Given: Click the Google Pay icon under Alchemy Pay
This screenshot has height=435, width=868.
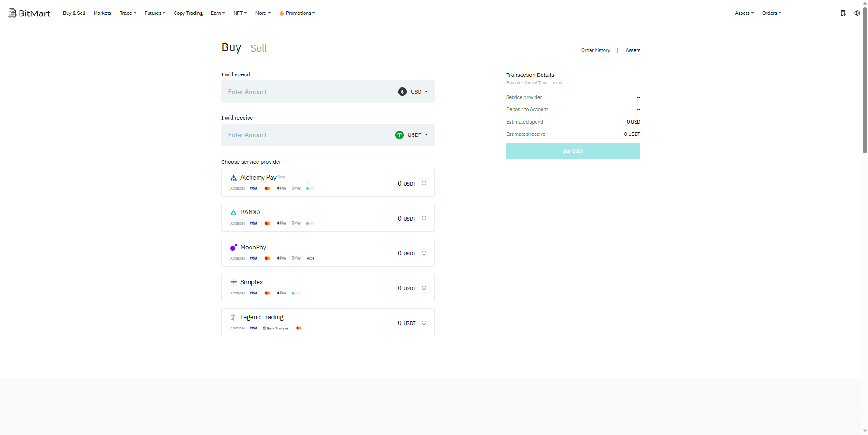Looking at the screenshot, I should (296, 188).
